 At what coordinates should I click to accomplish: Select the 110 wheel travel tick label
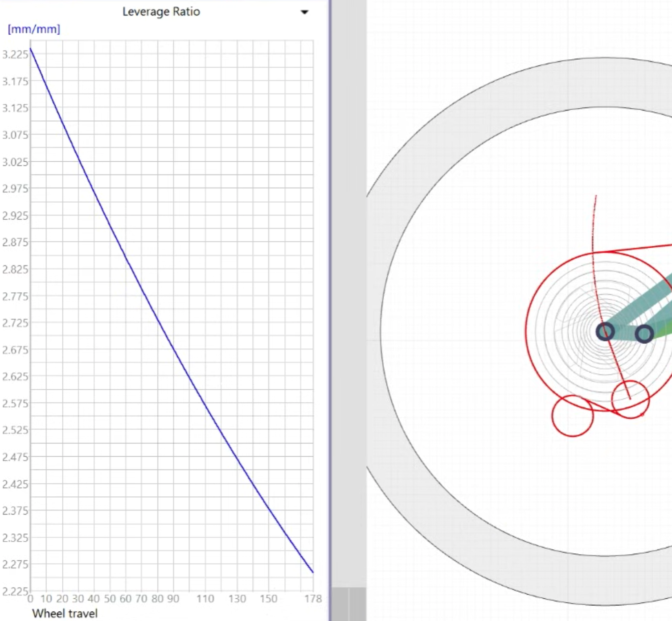point(205,599)
